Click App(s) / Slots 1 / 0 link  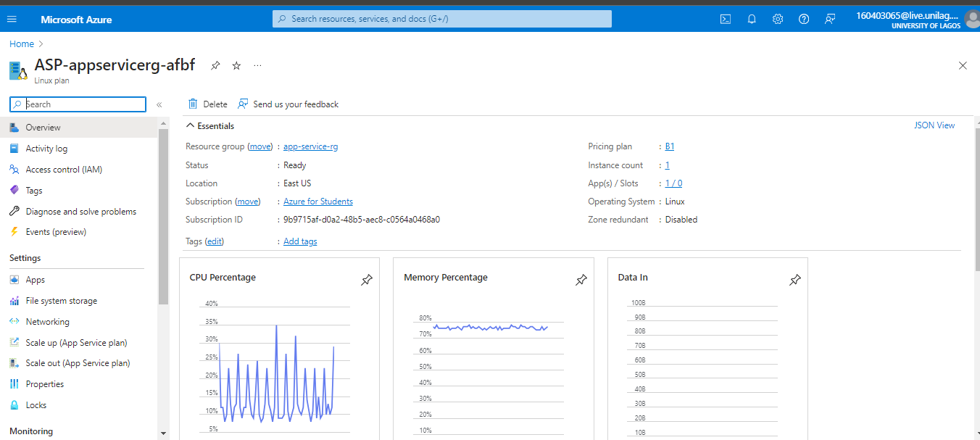click(673, 183)
